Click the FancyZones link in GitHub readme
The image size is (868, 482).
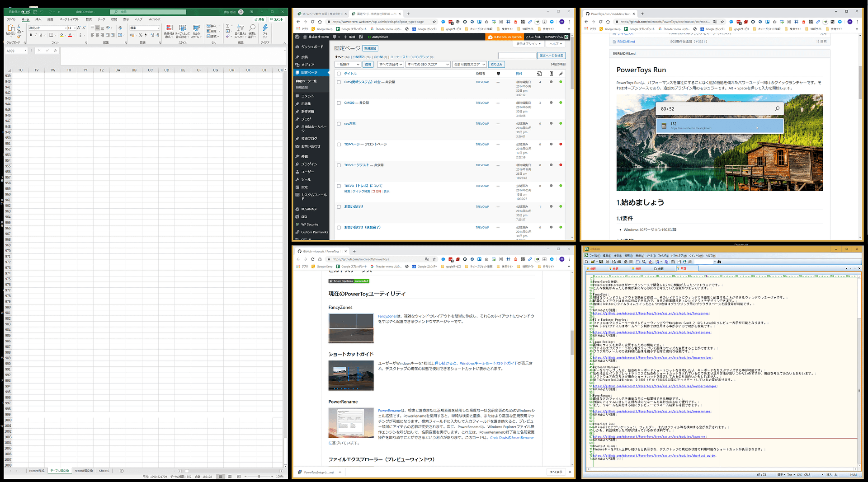(387, 316)
